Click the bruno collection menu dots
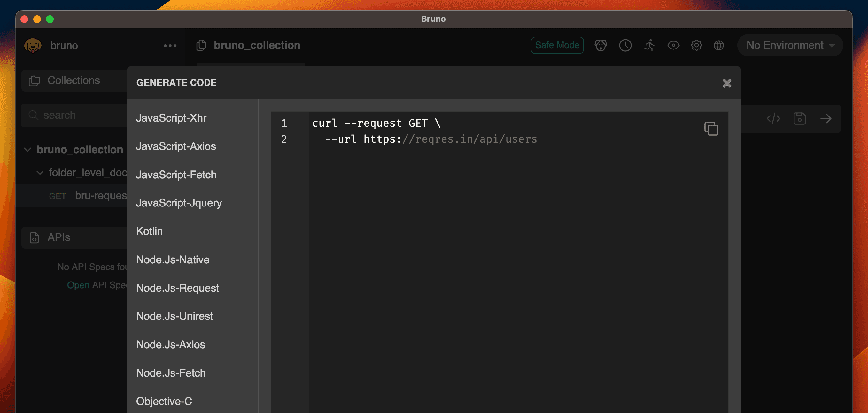 170,45
